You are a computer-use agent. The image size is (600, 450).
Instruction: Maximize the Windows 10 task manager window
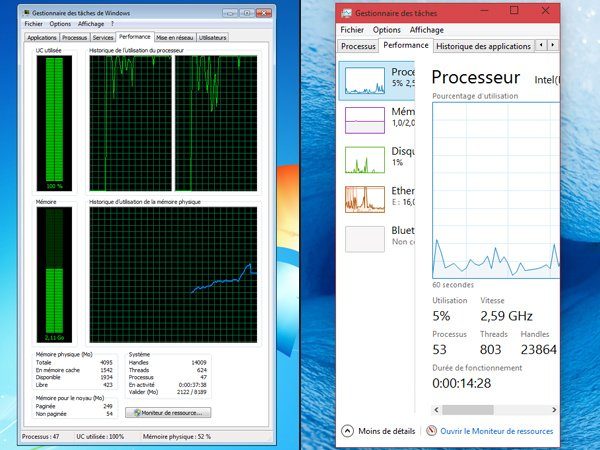[x=514, y=11]
